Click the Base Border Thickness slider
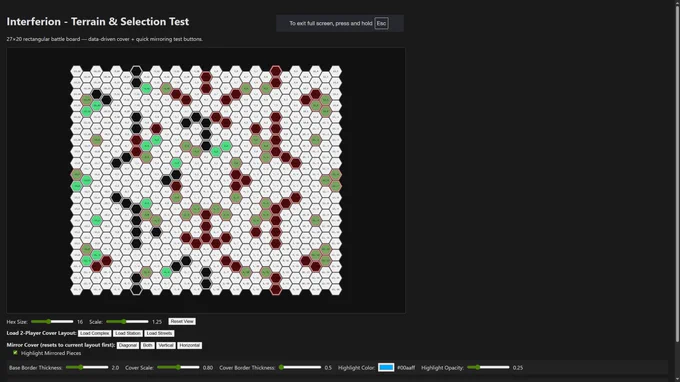The height and width of the screenshot is (382, 680). [87, 368]
